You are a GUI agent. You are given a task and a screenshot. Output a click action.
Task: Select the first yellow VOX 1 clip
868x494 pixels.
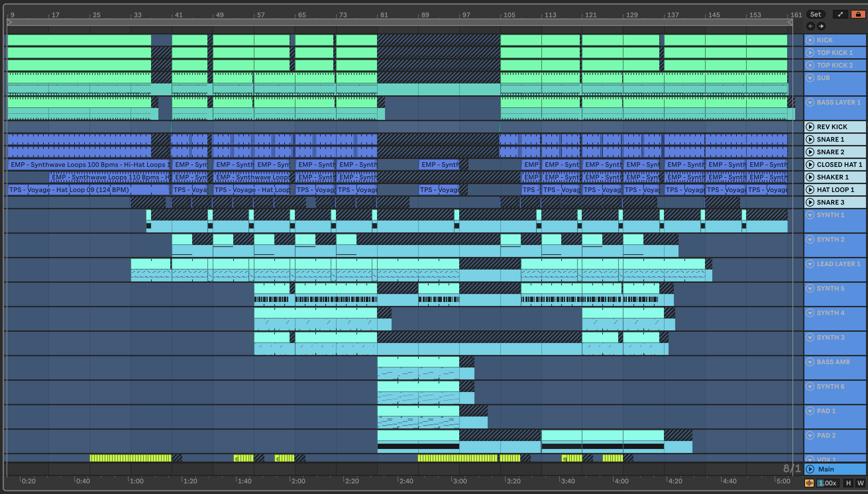[x=130, y=458]
